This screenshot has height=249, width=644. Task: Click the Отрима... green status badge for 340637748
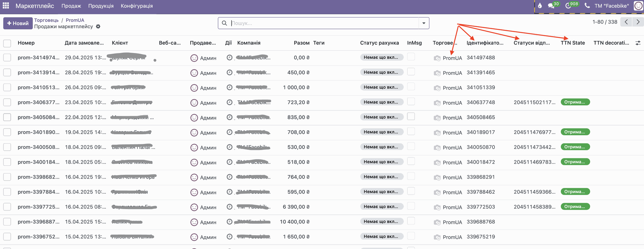coord(575,102)
